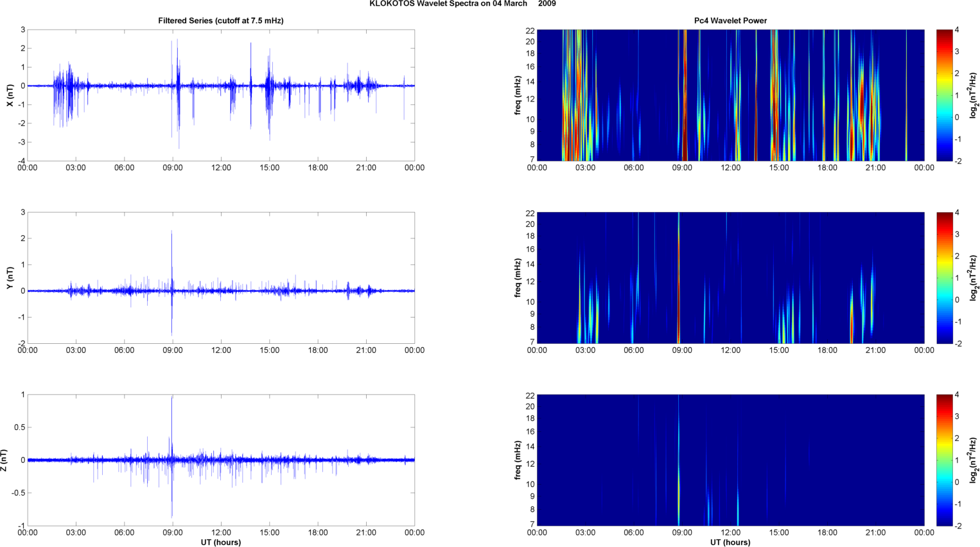Click the Y (nT) axis label
Screen dimensions: 980x547
10,278
